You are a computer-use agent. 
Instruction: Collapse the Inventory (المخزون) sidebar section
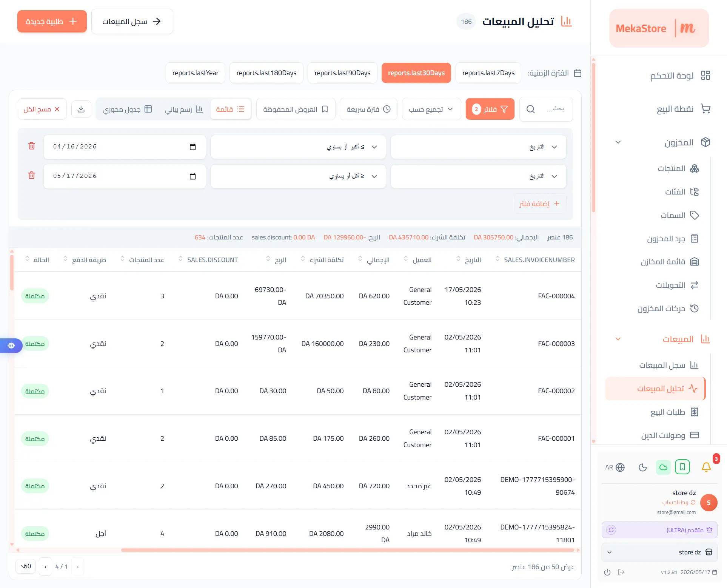(x=618, y=142)
